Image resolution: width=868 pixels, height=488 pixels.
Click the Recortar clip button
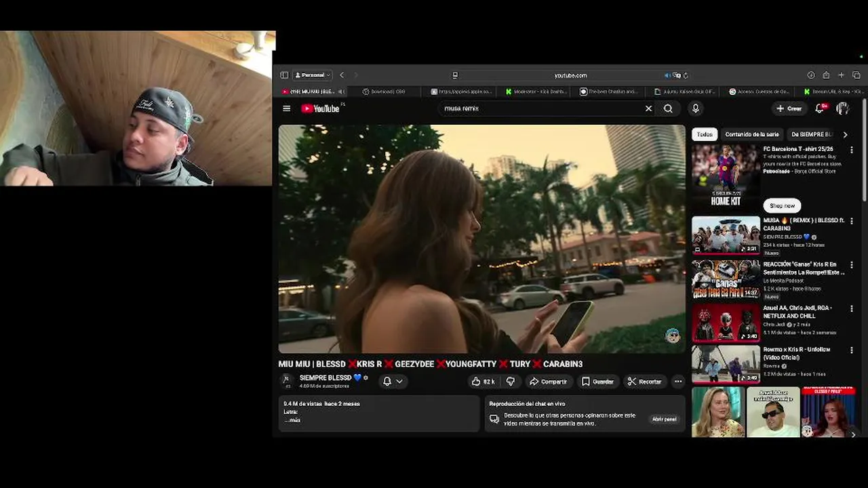click(x=644, y=382)
